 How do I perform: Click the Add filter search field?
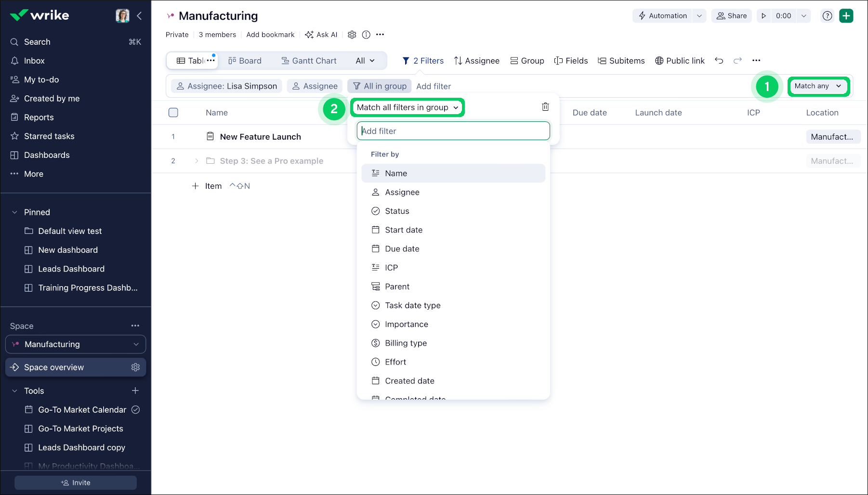(453, 131)
